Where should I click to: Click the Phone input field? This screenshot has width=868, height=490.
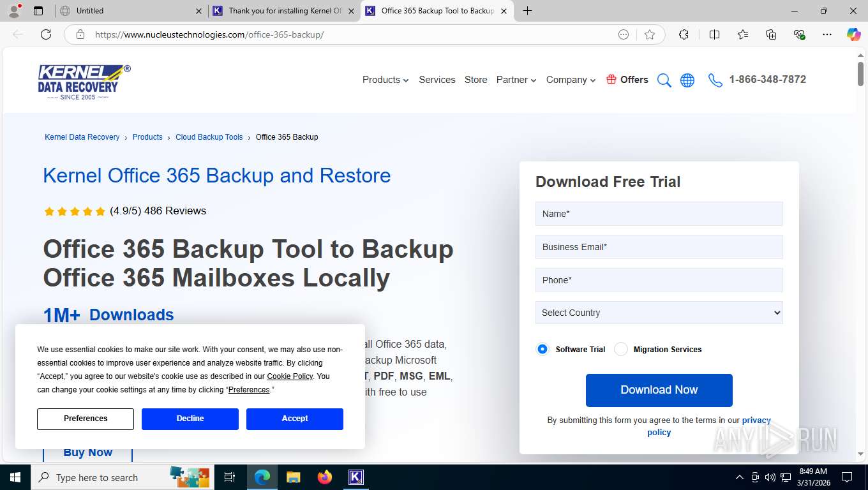(x=659, y=280)
